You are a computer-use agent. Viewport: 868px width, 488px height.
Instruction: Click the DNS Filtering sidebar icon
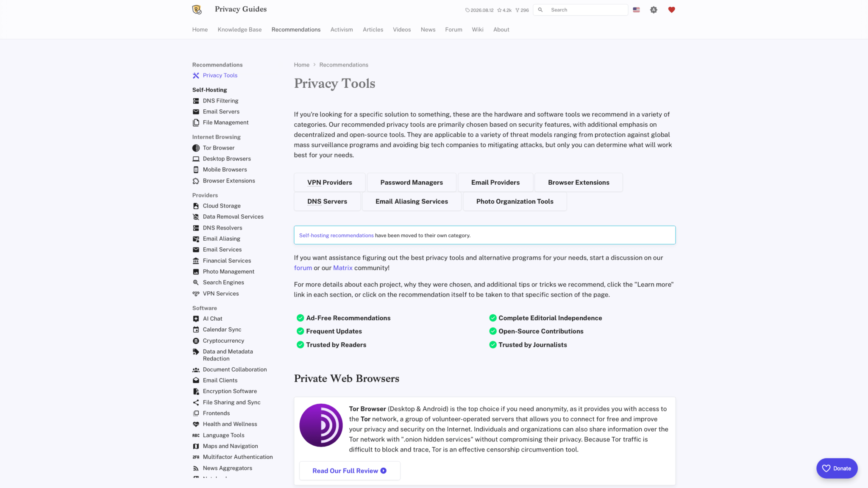[196, 101]
